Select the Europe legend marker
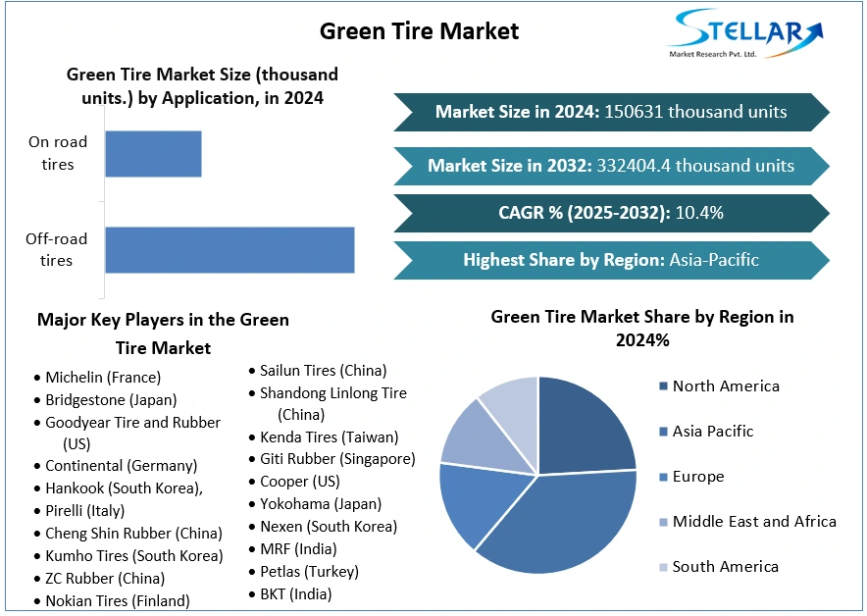Screen dimensions: 867x616 coord(664,477)
